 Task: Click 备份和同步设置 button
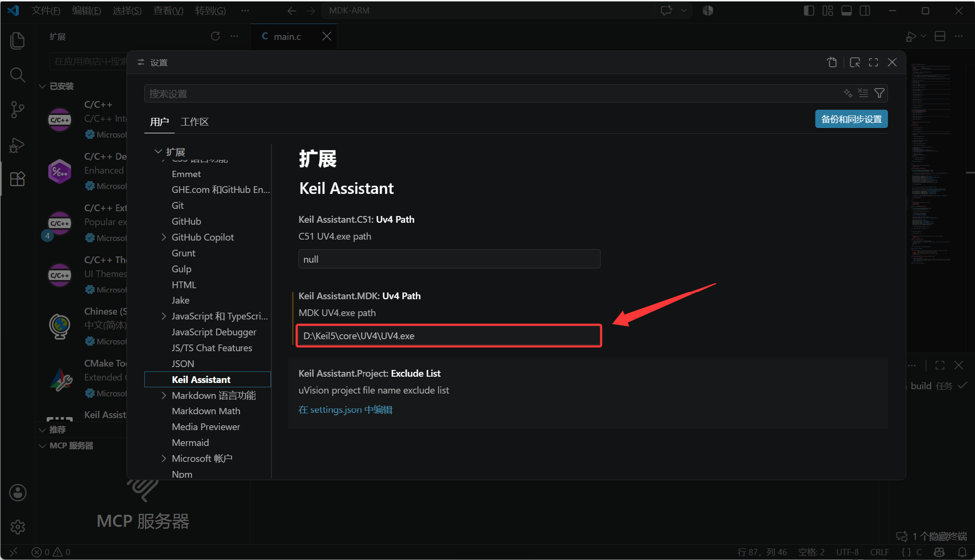[851, 119]
